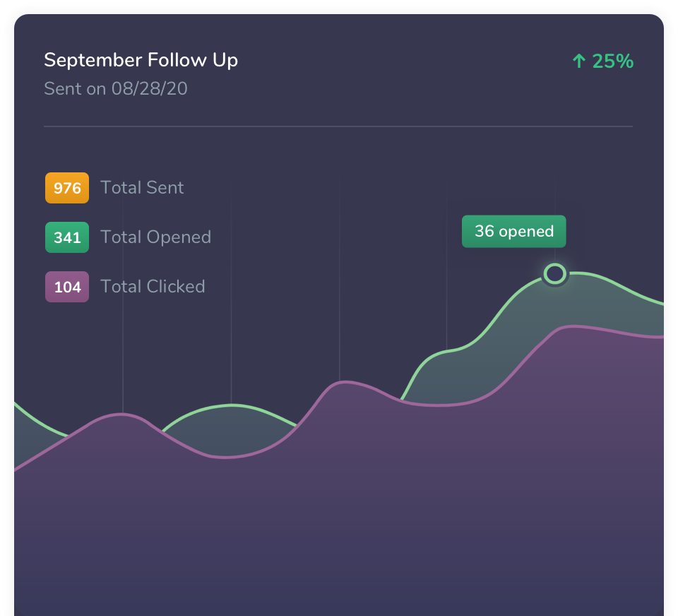Toggle the Total Clicked legend label

click(153, 287)
